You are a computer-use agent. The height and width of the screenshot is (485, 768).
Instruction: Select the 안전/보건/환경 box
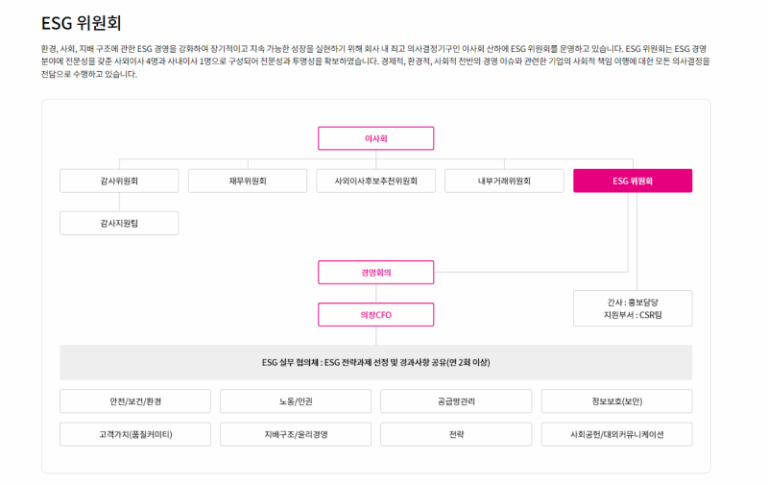coord(135,401)
